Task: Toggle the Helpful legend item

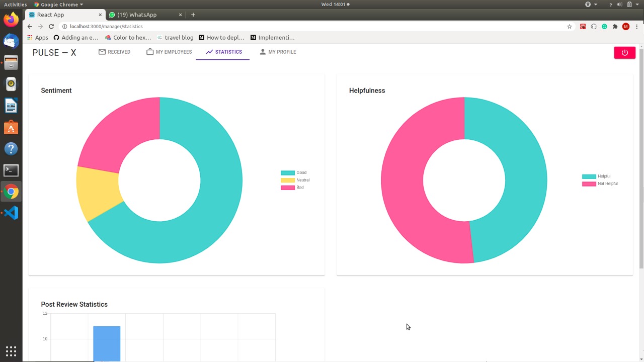Action: 596,176
